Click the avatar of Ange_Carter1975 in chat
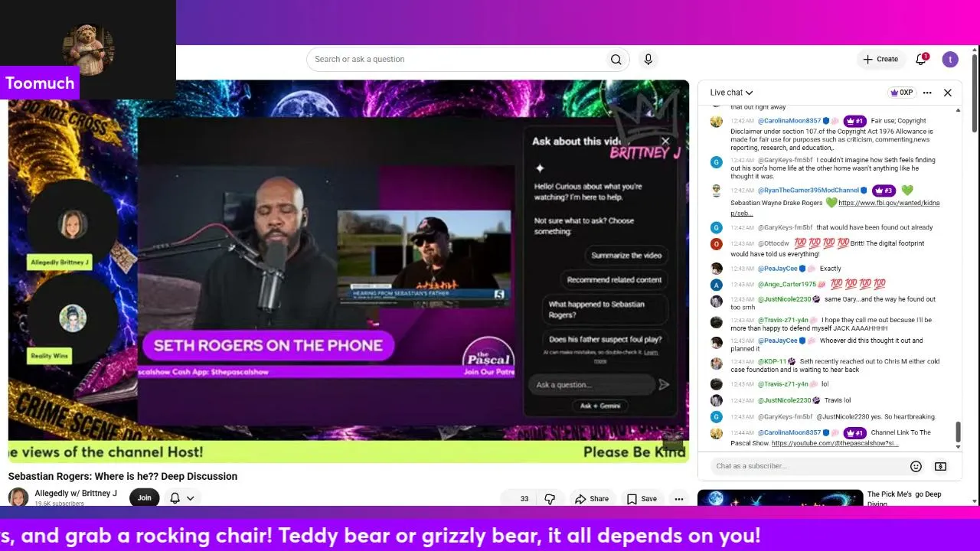Viewport: 980px width, 551px height. pyautogui.click(x=717, y=285)
